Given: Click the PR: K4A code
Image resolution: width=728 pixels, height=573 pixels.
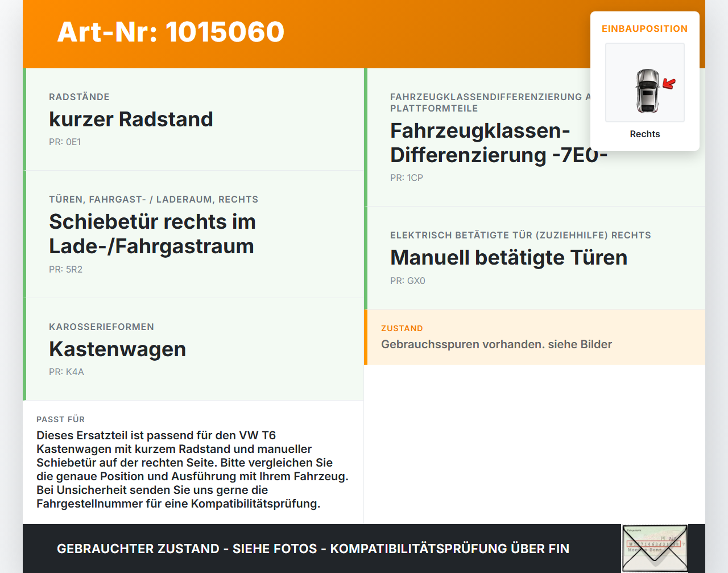Looking at the screenshot, I should pos(67,372).
